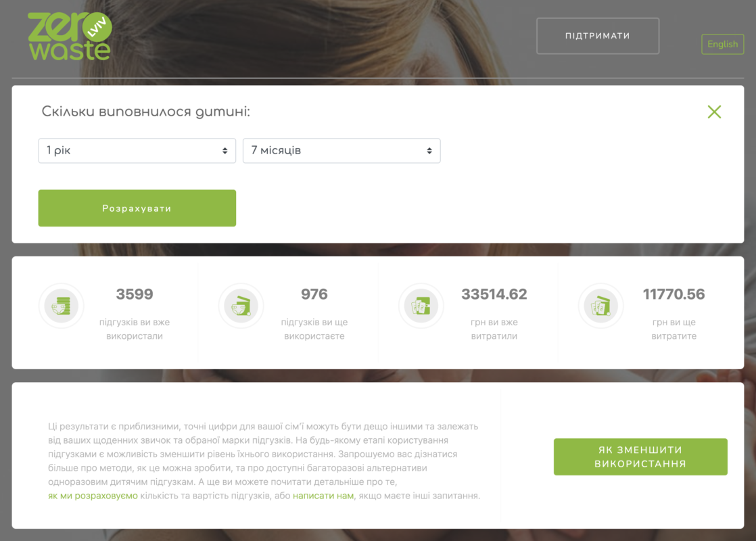The width and height of the screenshot is (756, 541).
Task: Close the child age calculator panel
Action: (714, 112)
